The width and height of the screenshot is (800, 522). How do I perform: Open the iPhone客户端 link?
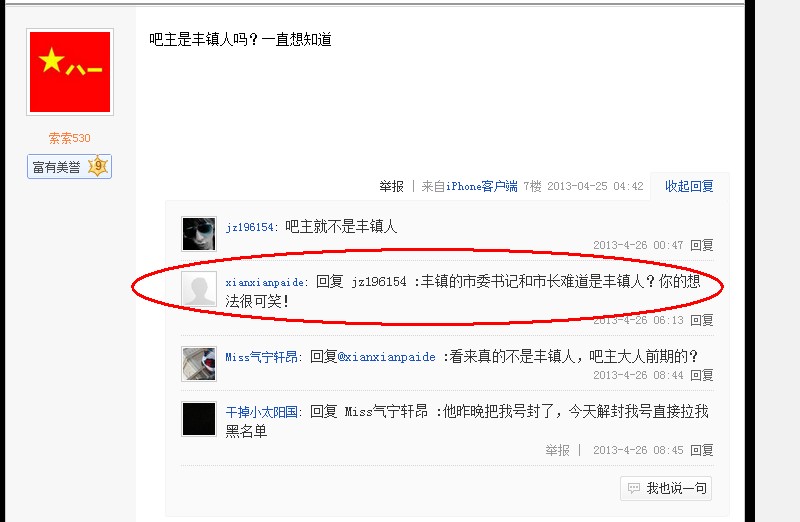pyautogui.click(x=482, y=186)
